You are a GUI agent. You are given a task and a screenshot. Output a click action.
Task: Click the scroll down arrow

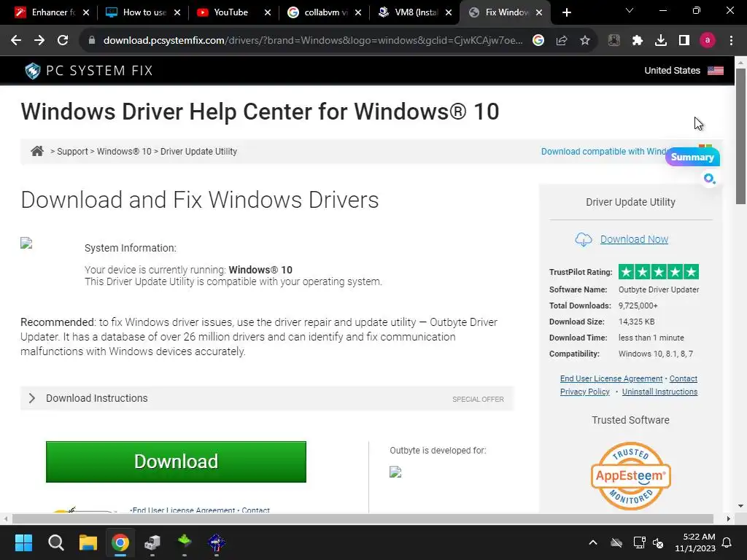(741, 506)
